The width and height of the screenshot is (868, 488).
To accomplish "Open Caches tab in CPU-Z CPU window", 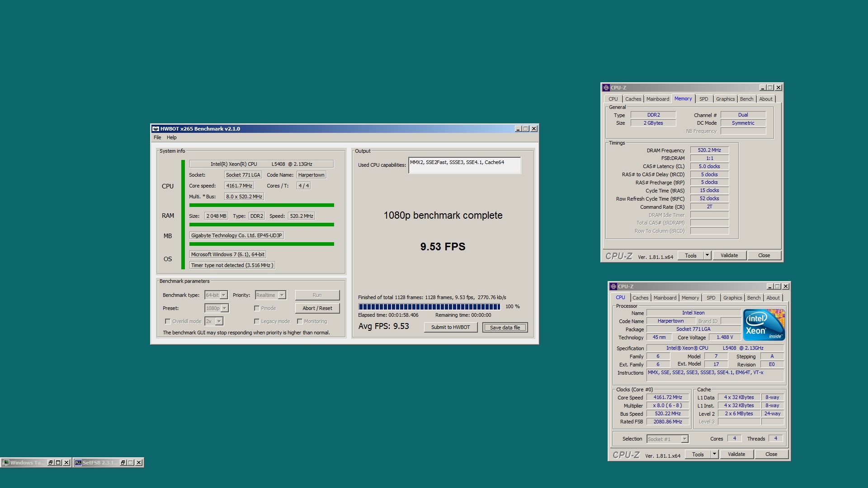I will click(x=641, y=298).
